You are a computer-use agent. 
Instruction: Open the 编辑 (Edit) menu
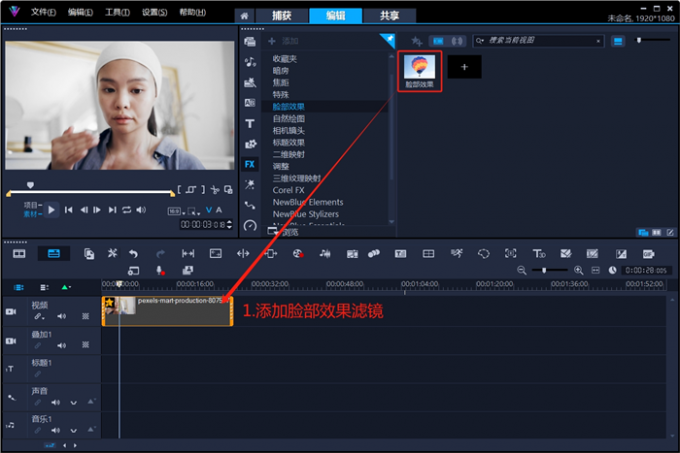80,12
